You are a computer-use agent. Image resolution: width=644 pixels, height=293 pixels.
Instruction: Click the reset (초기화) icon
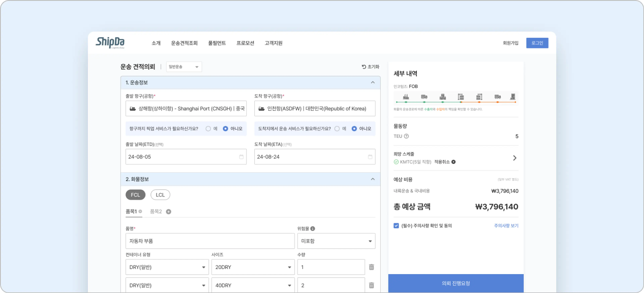(x=364, y=67)
